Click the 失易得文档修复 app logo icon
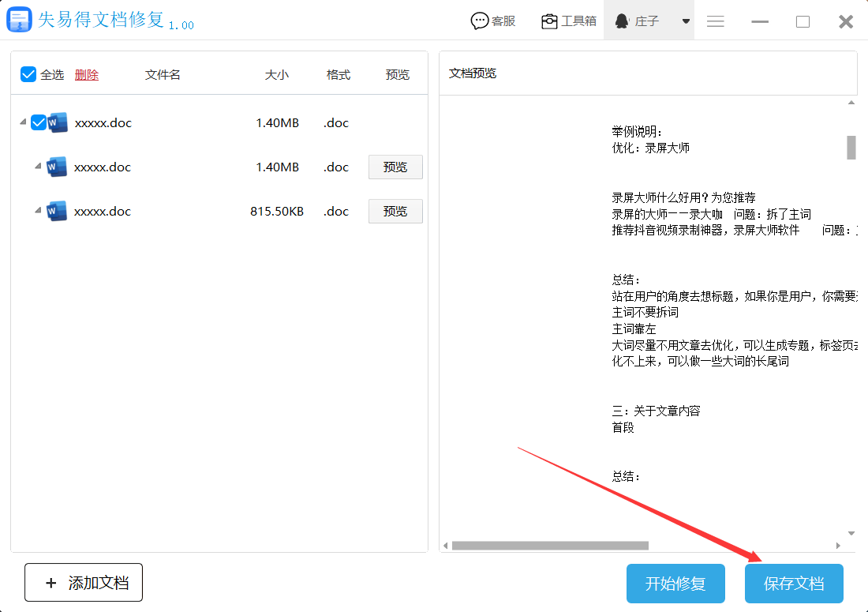This screenshot has width=868, height=612. pyautogui.click(x=19, y=21)
